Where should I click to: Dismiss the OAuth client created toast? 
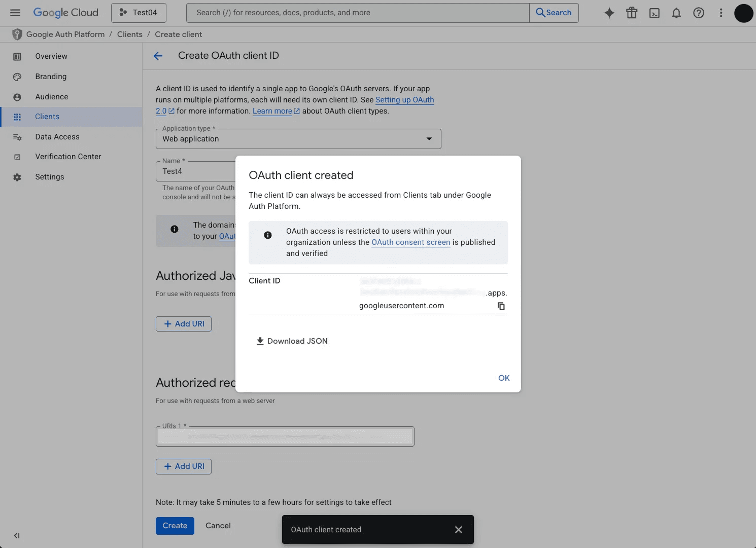(459, 530)
